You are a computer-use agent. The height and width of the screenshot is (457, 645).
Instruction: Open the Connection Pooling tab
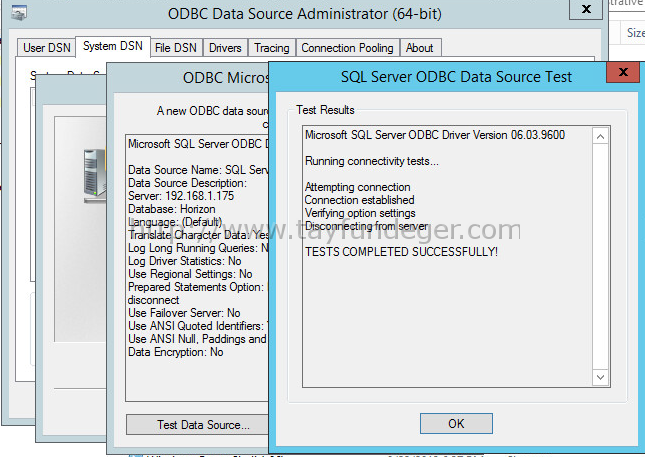coord(347,48)
